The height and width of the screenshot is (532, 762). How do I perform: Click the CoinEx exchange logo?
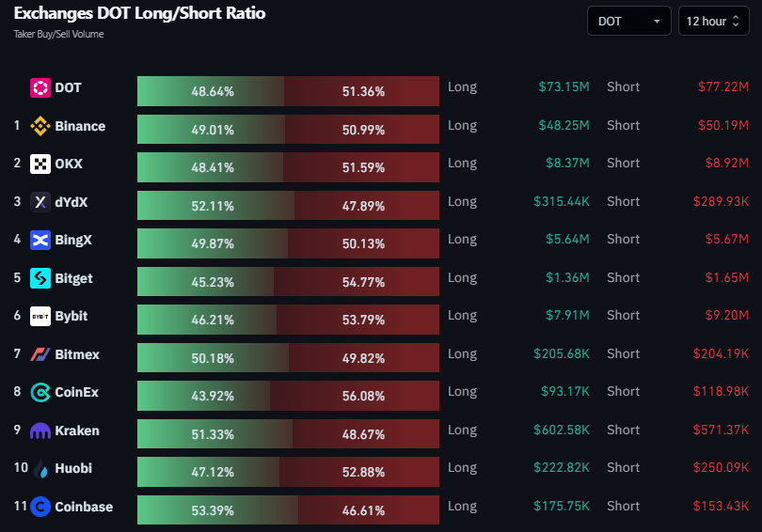coord(40,392)
